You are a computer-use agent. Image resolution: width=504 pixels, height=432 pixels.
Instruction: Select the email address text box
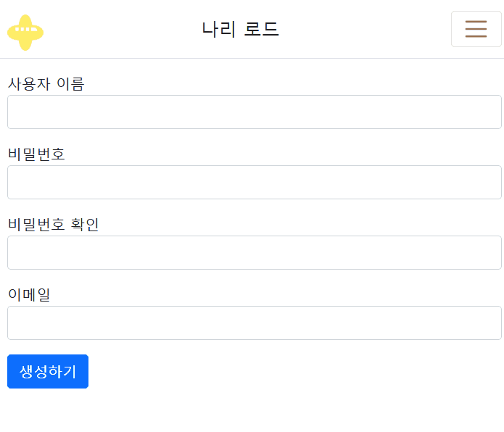tap(255, 323)
